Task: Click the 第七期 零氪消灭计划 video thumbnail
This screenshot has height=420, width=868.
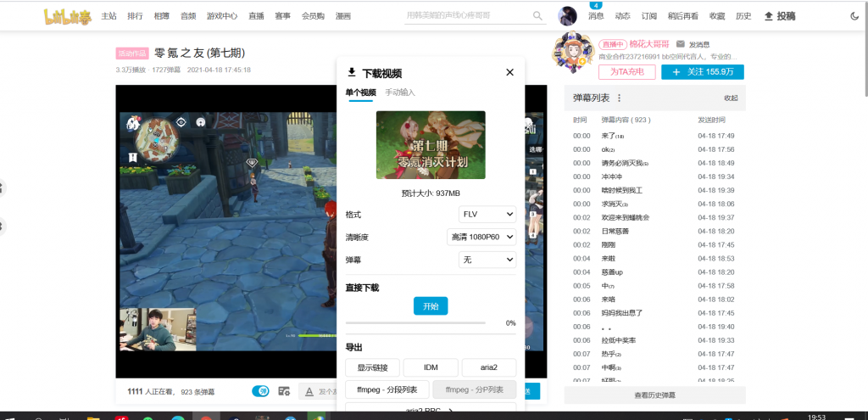Action: (x=431, y=144)
